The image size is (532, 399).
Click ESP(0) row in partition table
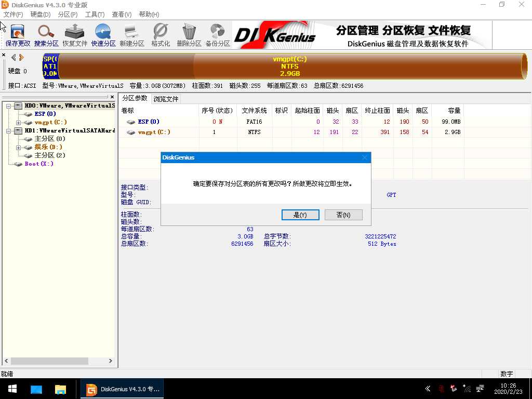292,122
